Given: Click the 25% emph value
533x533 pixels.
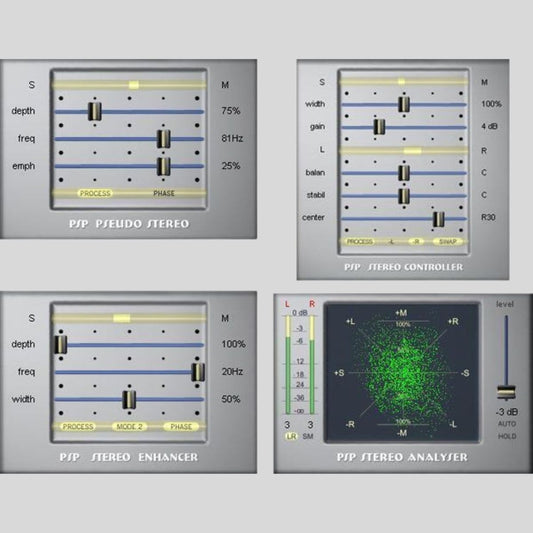Looking at the screenshot, I should point(231,166).
